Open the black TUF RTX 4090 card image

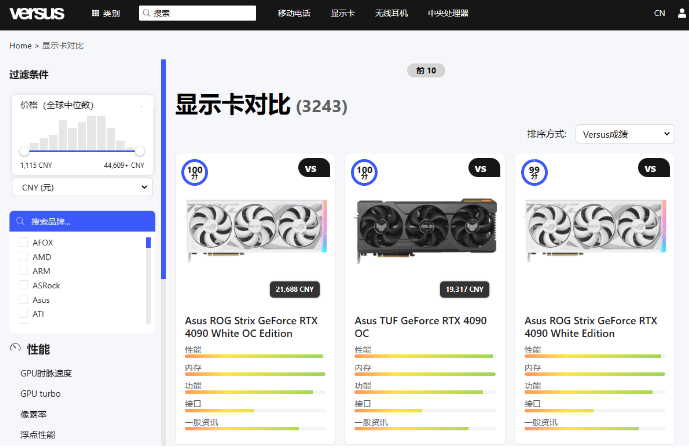click(426, 229)
